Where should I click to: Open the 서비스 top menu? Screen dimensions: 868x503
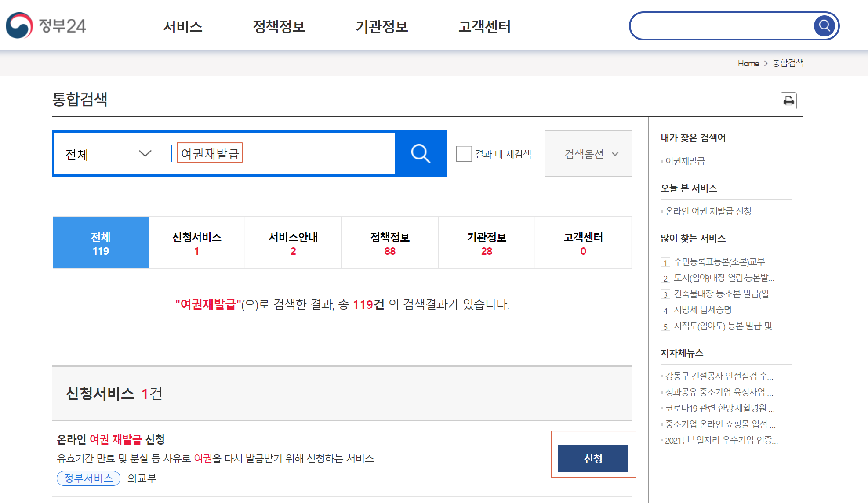pyautogui.click(x=183, y=27)
